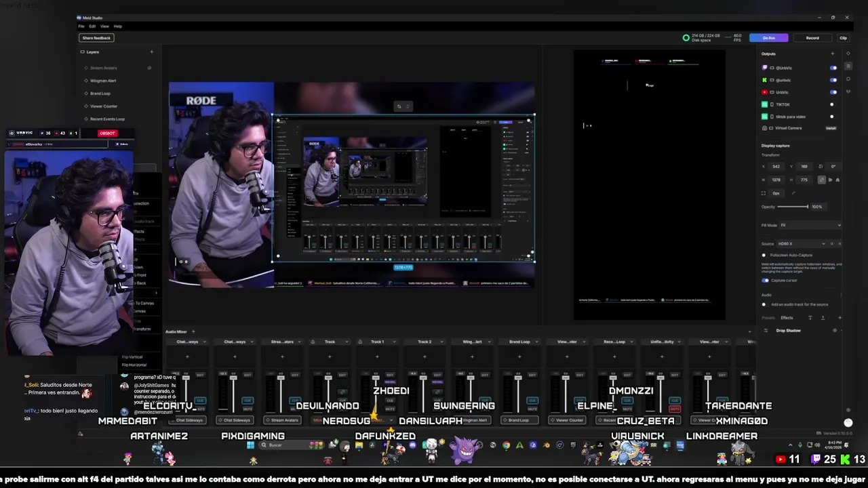Open the File menu
The image size is (868, 488).
(x=81, y=26)
